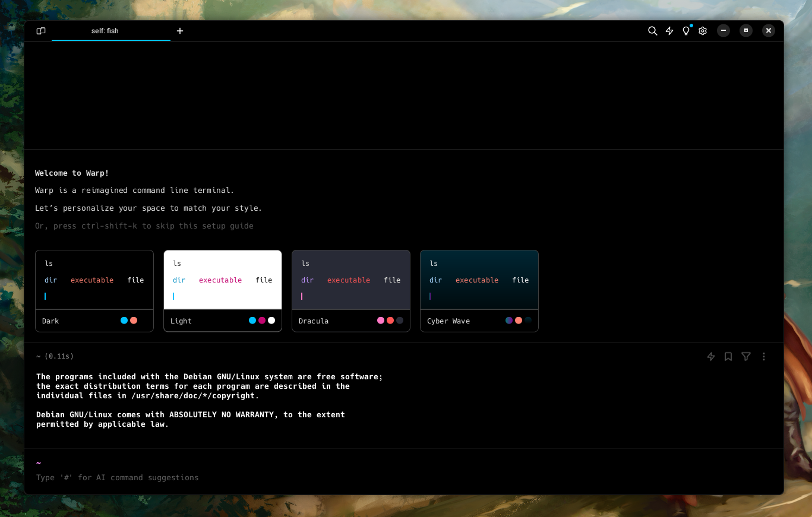Open the three-dot block menu
The height and width of the screenshot is (517, 812).
tap(764, 357)
